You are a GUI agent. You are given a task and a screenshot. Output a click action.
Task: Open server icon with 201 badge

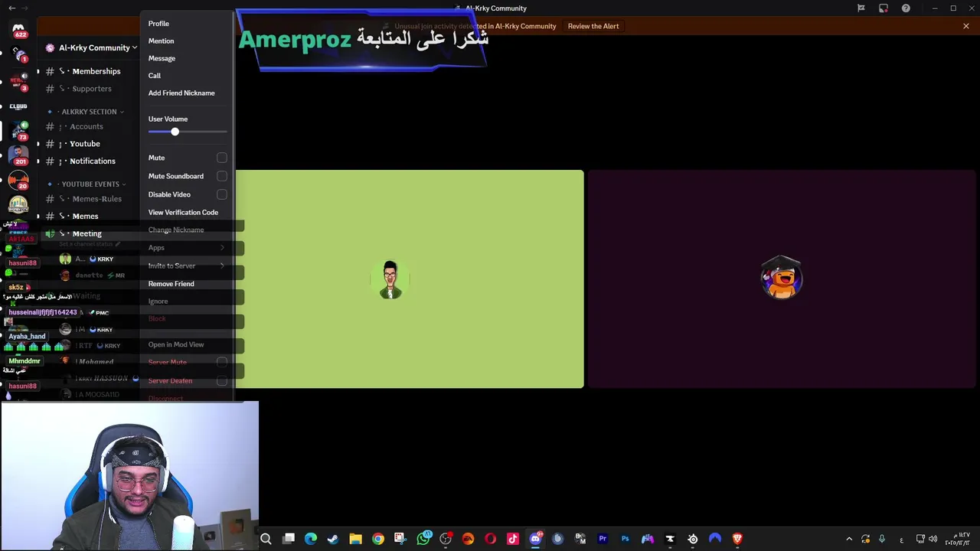(x=18, y=155)
